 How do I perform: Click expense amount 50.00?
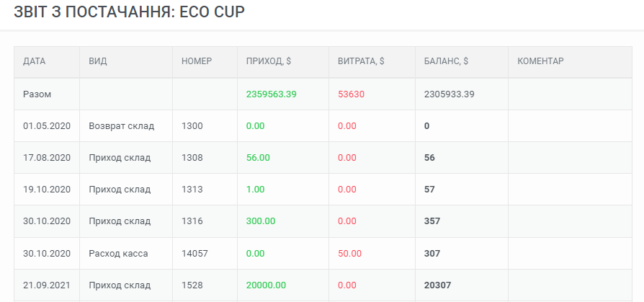pyautogui.click(x=349, y=254)
